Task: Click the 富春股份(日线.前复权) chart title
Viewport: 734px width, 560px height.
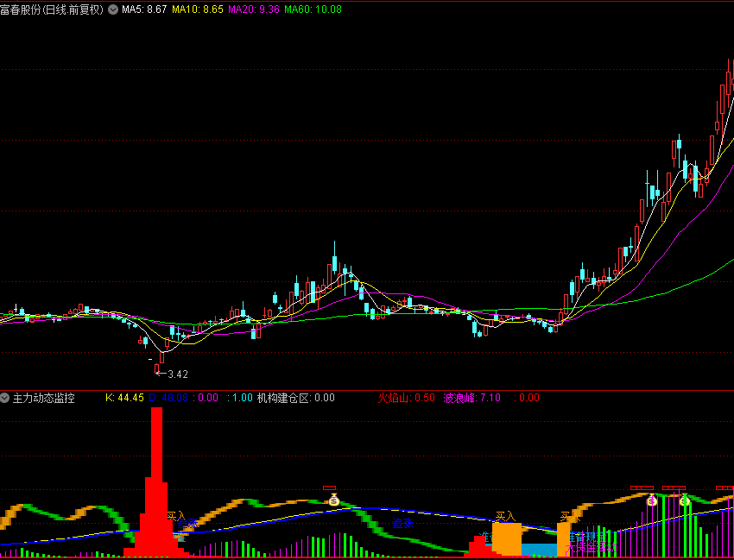Action: (52, 9)
